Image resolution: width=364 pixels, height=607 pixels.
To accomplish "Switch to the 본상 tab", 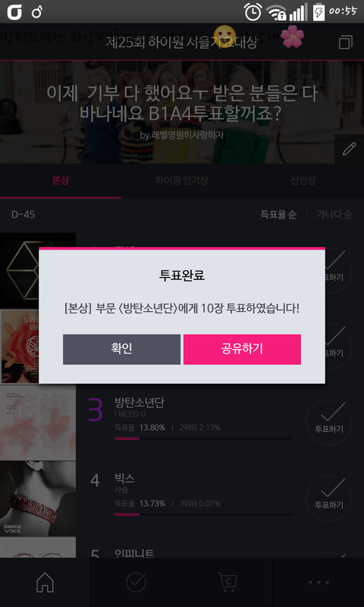I will [61, 181].
